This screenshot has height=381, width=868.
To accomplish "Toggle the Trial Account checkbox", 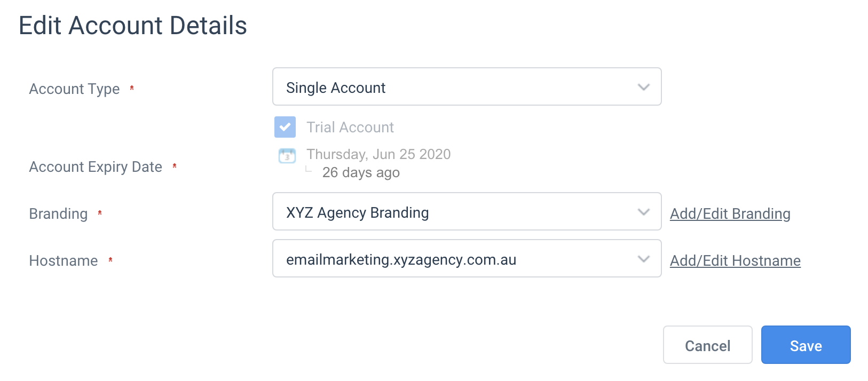I will tap(285, 127).
